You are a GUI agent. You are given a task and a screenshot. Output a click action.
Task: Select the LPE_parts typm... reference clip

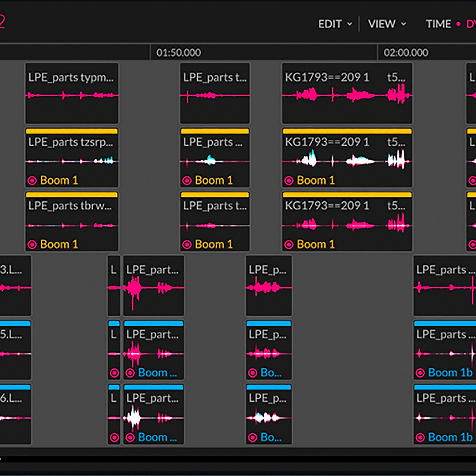click(72, 93)
